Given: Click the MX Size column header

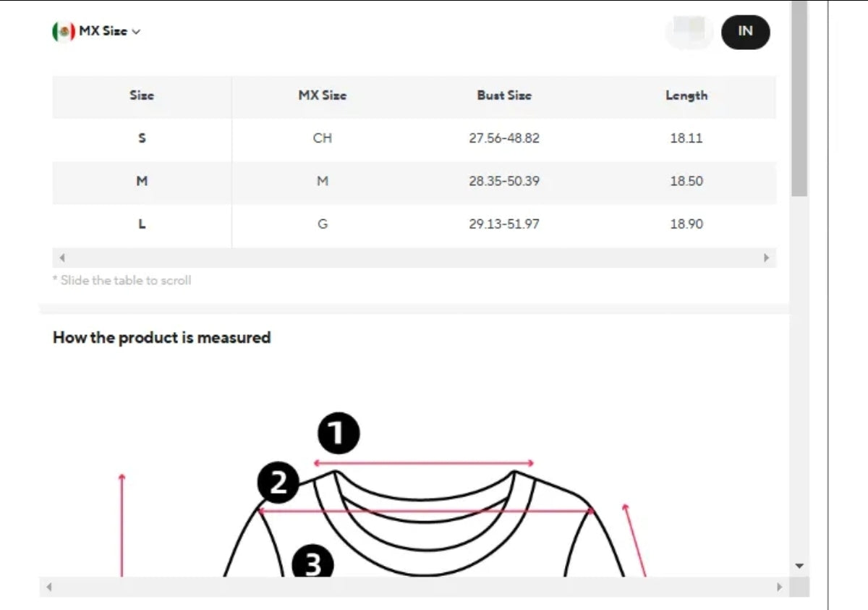Looking at the screenshot, I should tap(323, 96).
